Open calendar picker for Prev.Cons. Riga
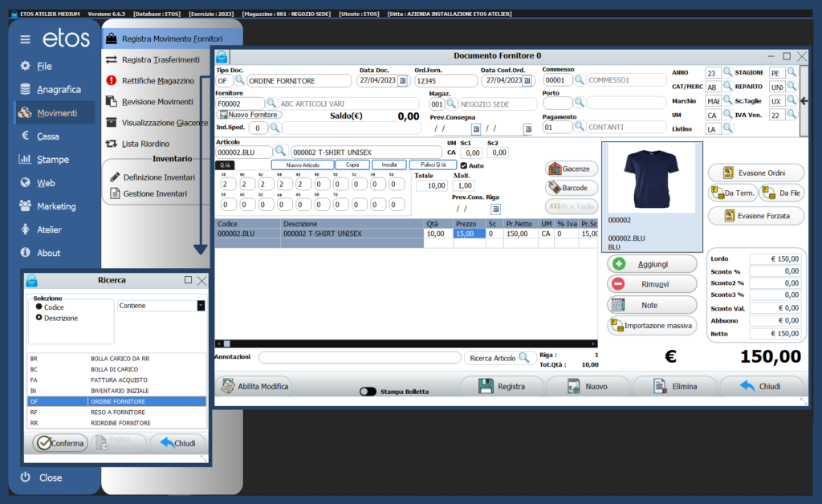The height and width of the screenshot is (504, 822). (494, 209)
